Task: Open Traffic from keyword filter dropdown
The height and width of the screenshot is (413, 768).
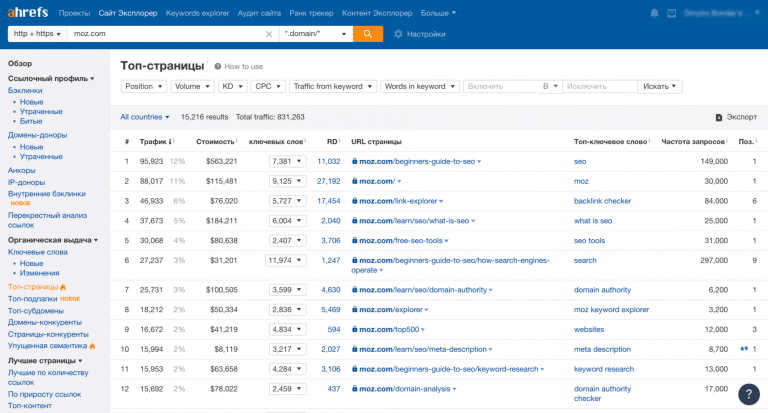Action: [x=333, y=86]
